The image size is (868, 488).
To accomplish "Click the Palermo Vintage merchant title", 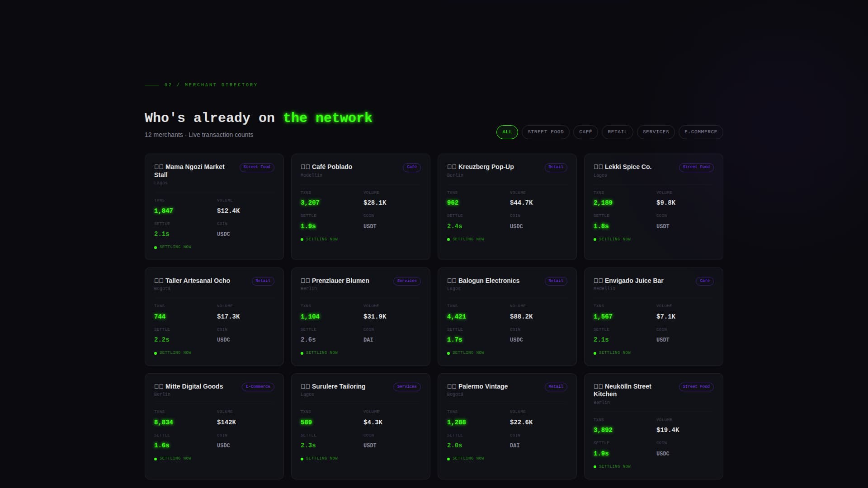I will 477,386.
